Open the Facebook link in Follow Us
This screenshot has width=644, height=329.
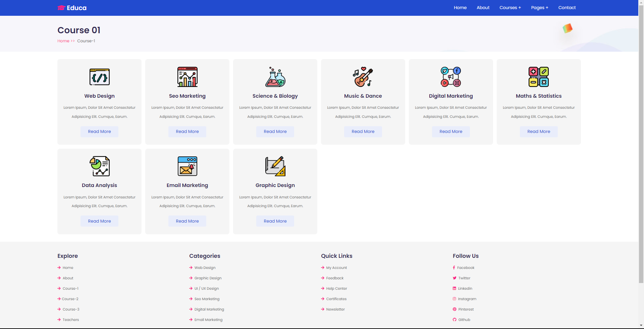pyautogui.click(x=466, y=268)
